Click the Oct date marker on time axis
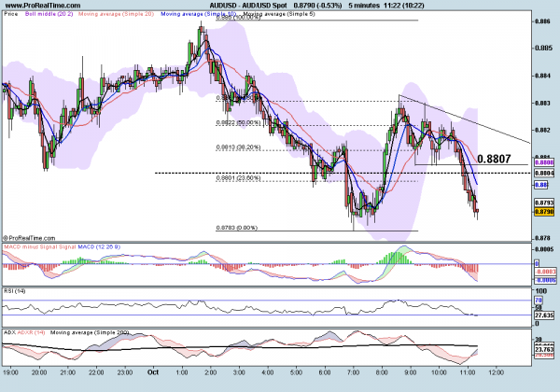Image resolution: width=560 pixels, height=392 pixels. click(x=153, y=372)
